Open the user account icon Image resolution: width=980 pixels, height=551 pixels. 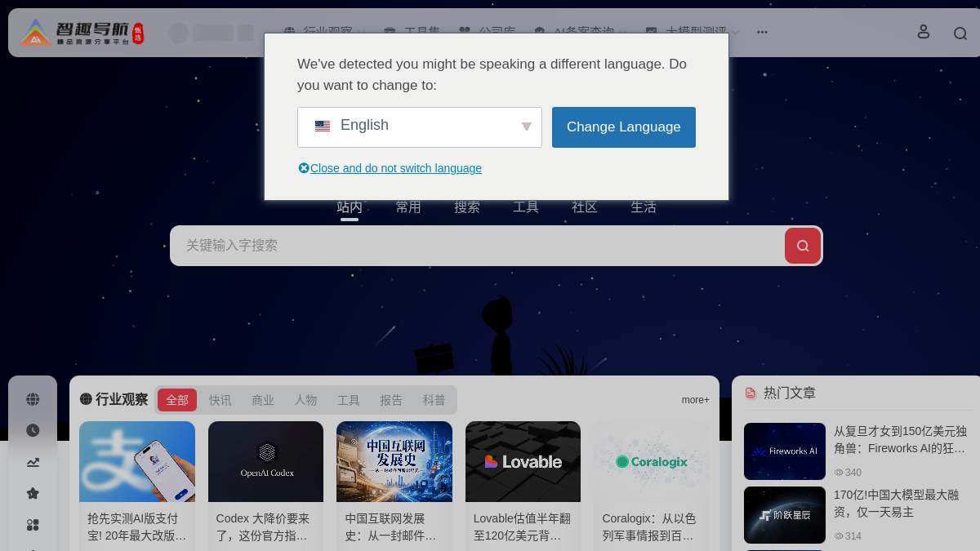click(924, 32)
